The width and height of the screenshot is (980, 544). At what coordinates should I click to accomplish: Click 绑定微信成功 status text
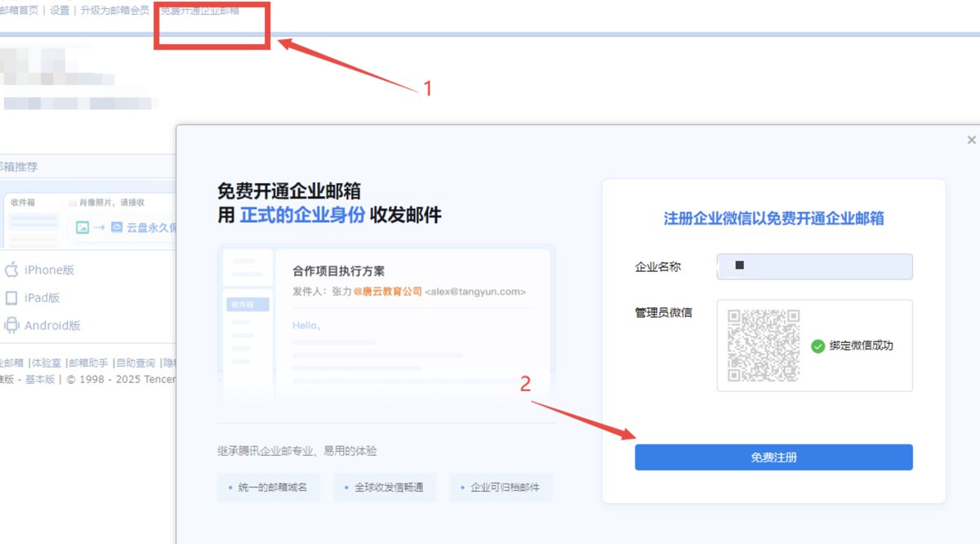862,346
